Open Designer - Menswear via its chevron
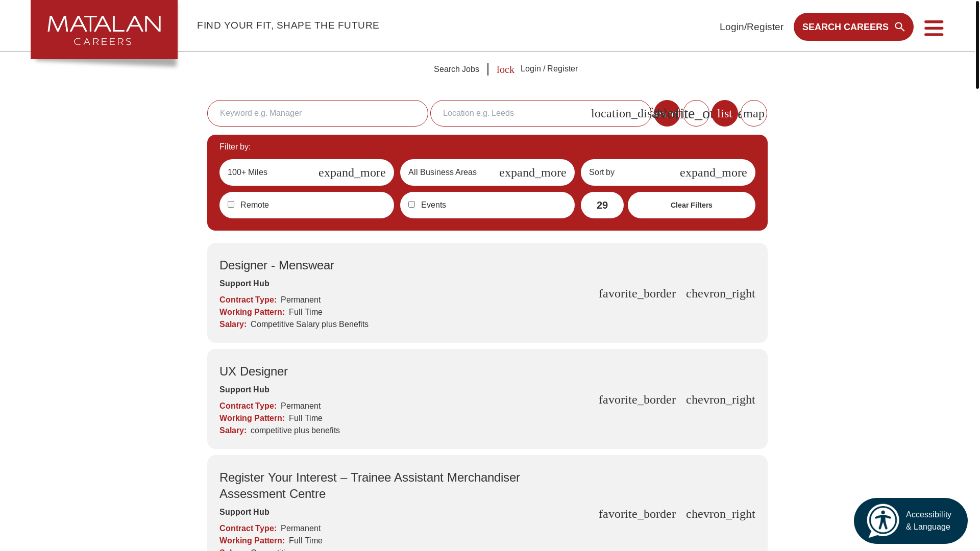The height and width of the screenshot is (551, 980). coord(720,293)
